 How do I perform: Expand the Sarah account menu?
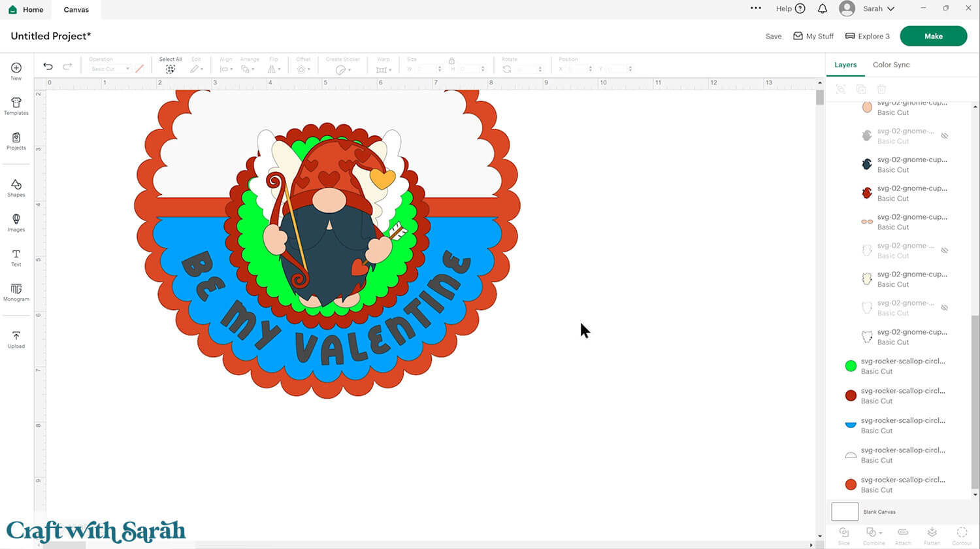[878, 8]
